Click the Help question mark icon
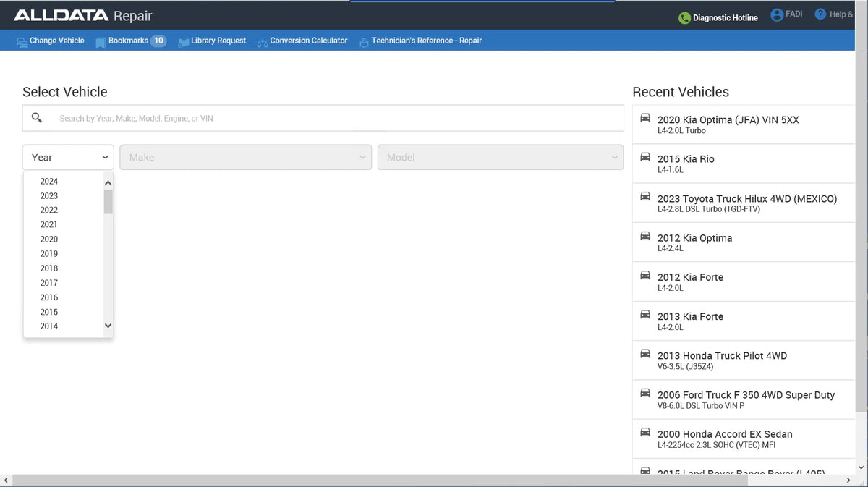This screenshot has height=487, width=868. pyautogui.click(x=820, y=14)
